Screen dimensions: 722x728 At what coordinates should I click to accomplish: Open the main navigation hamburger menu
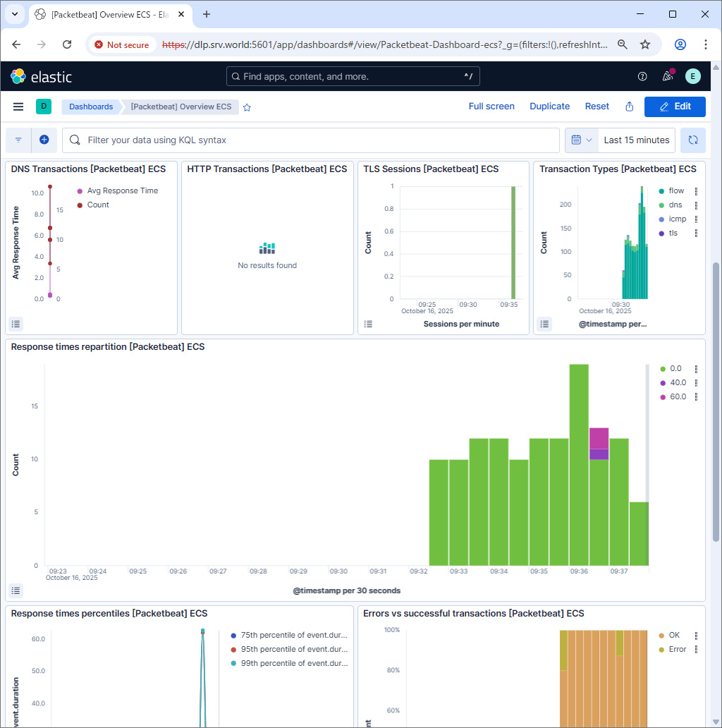point(18,107)
